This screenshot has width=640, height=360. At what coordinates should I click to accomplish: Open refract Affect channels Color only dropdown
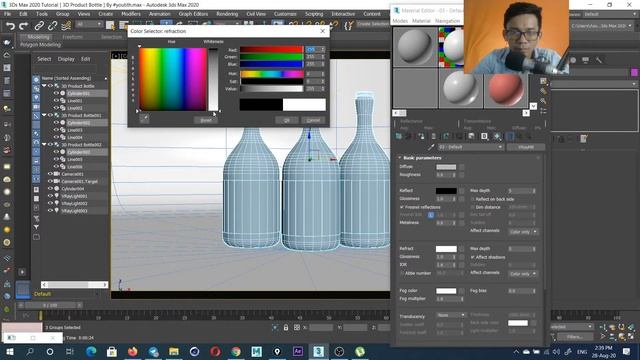523,273
